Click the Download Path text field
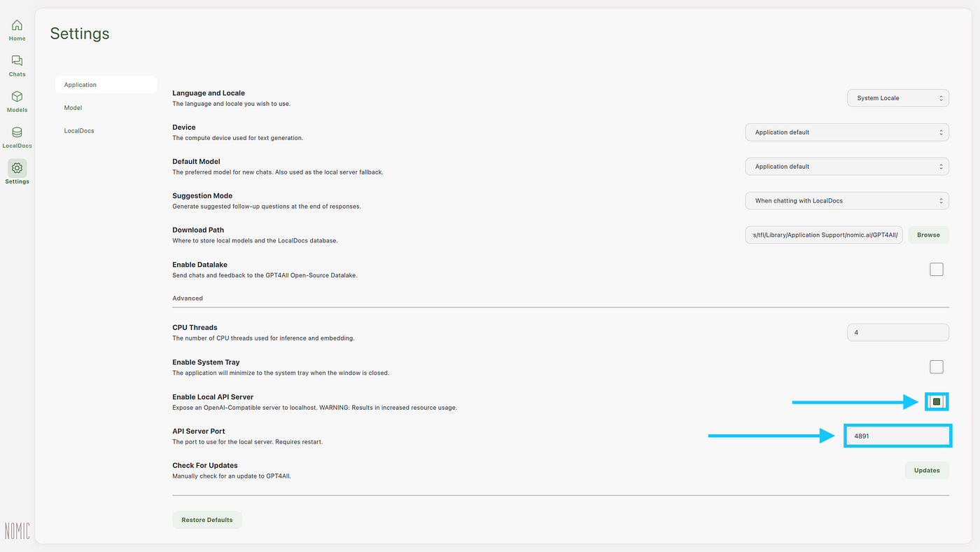The image size is (980, 552). pyautogui.click(x=824, y=235)
